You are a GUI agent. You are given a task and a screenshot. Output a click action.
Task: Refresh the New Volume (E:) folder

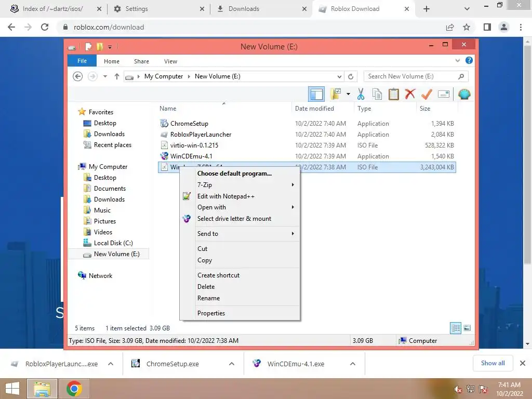click(351, 76)
